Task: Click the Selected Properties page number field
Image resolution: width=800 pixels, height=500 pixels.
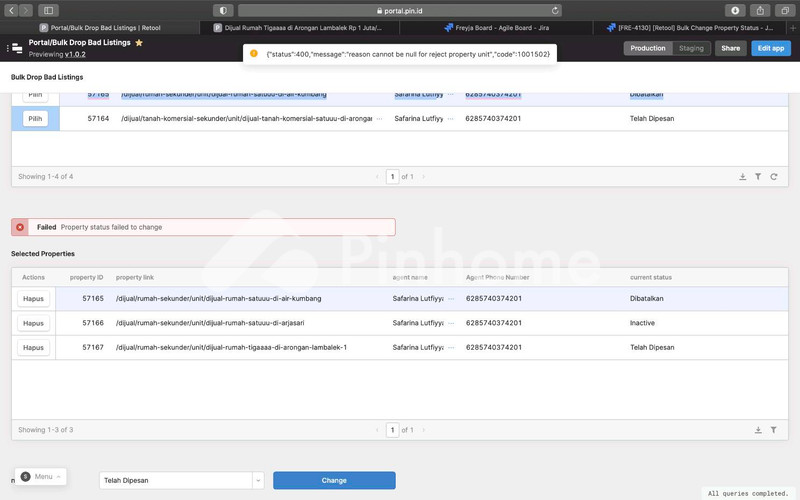Action: click(x=393, y=430)
